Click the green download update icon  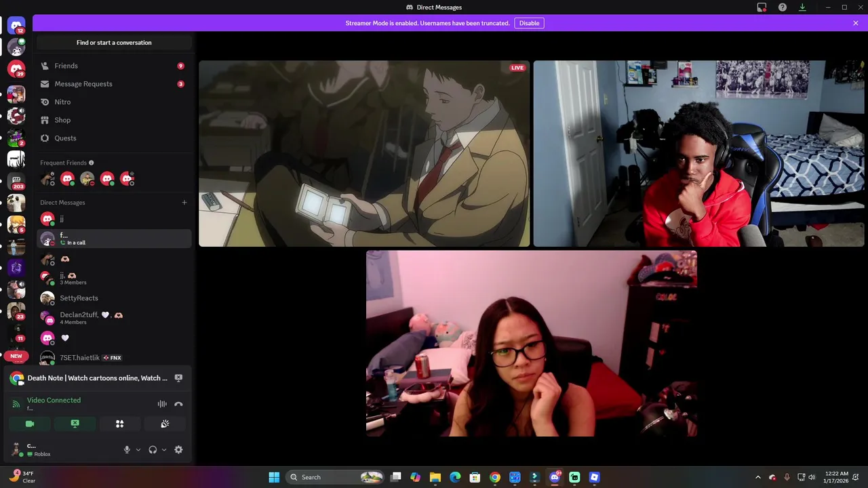point(802,7)
